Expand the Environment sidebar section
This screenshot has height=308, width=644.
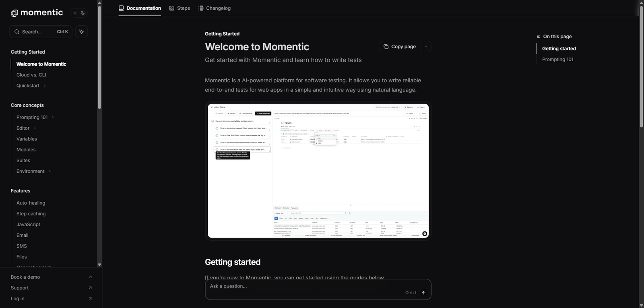50,172
